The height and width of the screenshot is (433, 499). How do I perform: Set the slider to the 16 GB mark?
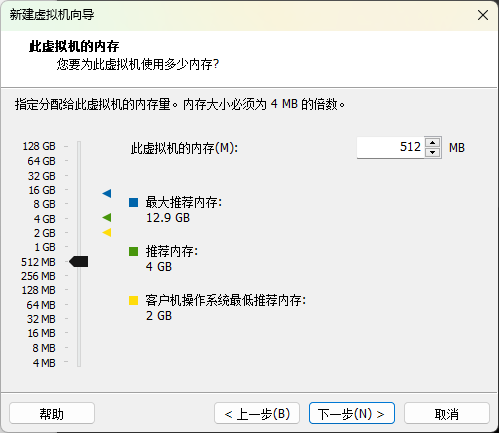(79, 190)
